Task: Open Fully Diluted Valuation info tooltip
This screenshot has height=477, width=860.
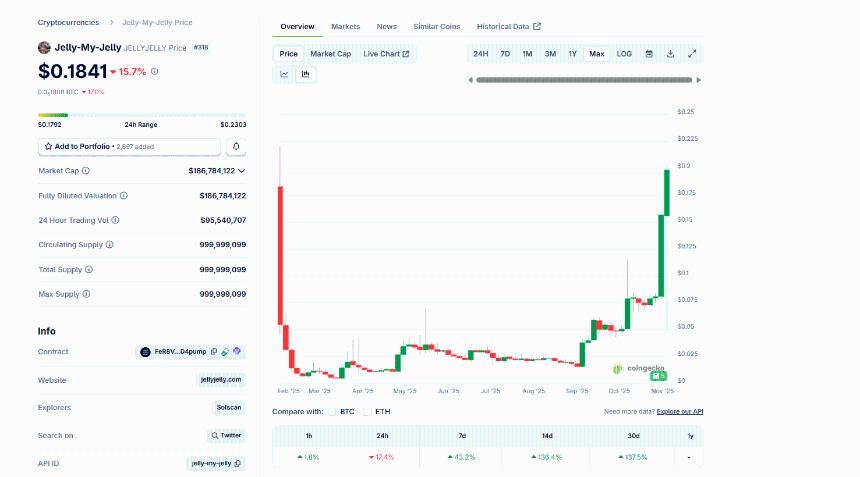Action: tap(124, 196)
